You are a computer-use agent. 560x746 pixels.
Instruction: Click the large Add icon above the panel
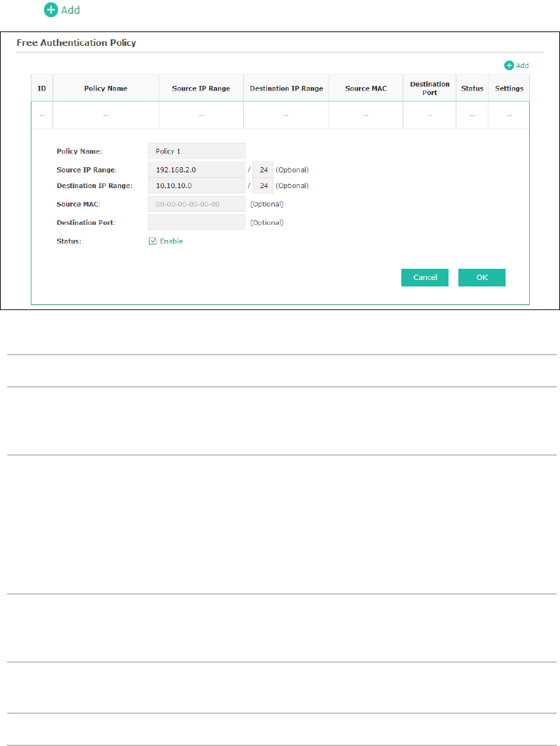[x=51, y=10]
